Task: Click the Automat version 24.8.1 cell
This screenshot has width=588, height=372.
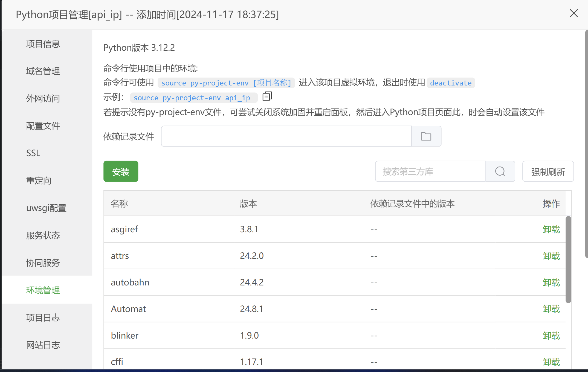Action: click(x=251, y=309)
